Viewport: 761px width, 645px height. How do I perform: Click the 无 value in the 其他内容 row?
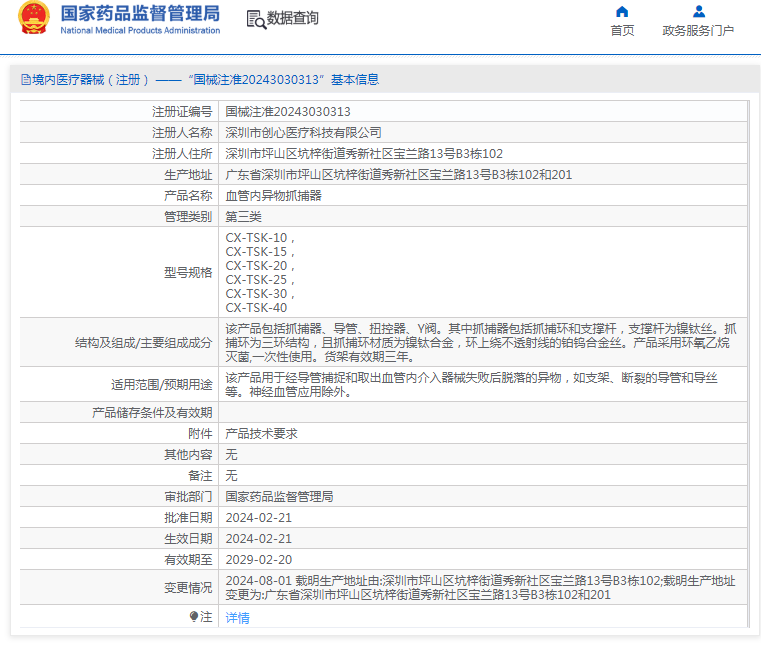[x=232, y=454]
